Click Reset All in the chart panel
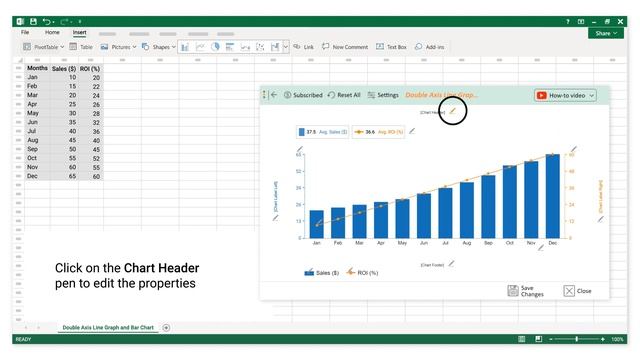Image resolution: width=640 pixels, height=360 pixels. coord(344,95)
